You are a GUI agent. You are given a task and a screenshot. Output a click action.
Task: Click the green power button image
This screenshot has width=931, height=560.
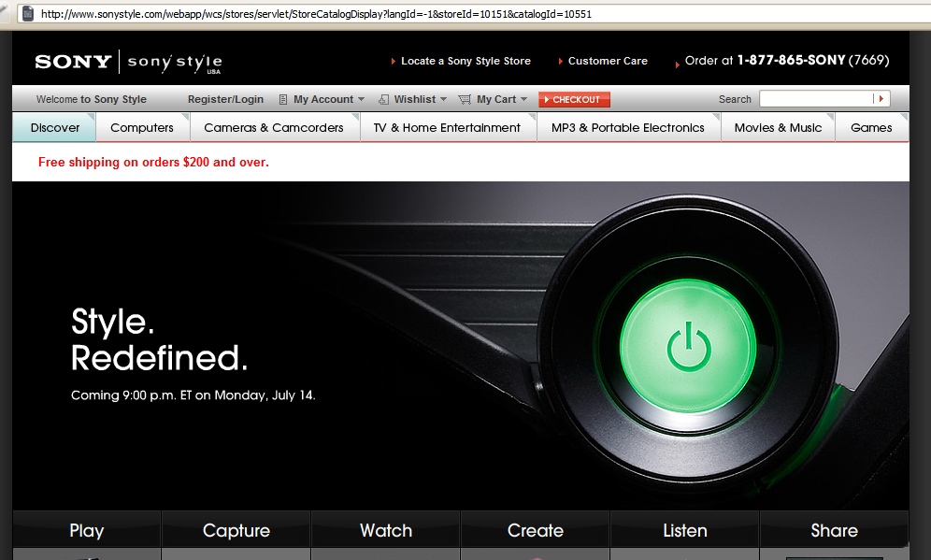[688, 346]
